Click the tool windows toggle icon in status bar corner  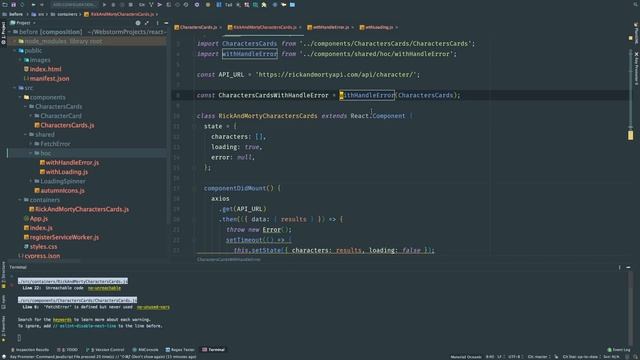pos(3,357)
